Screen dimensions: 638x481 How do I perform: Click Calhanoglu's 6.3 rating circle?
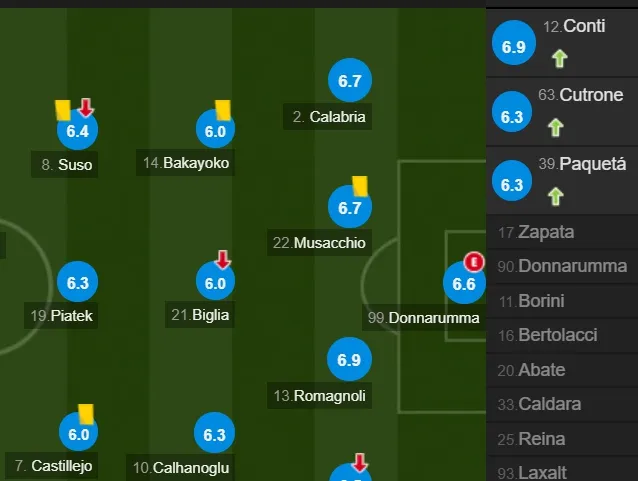(214, 434)
